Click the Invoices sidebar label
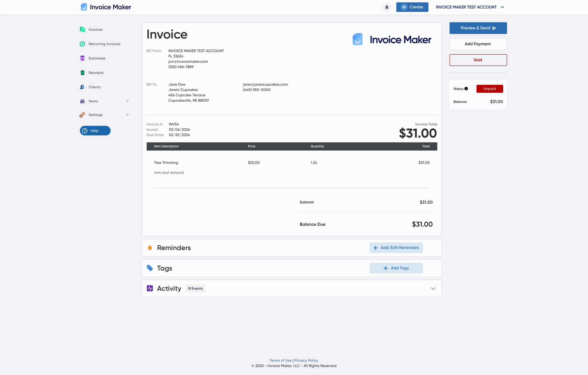This screenshot has width=588, height=375. point(96,30)
